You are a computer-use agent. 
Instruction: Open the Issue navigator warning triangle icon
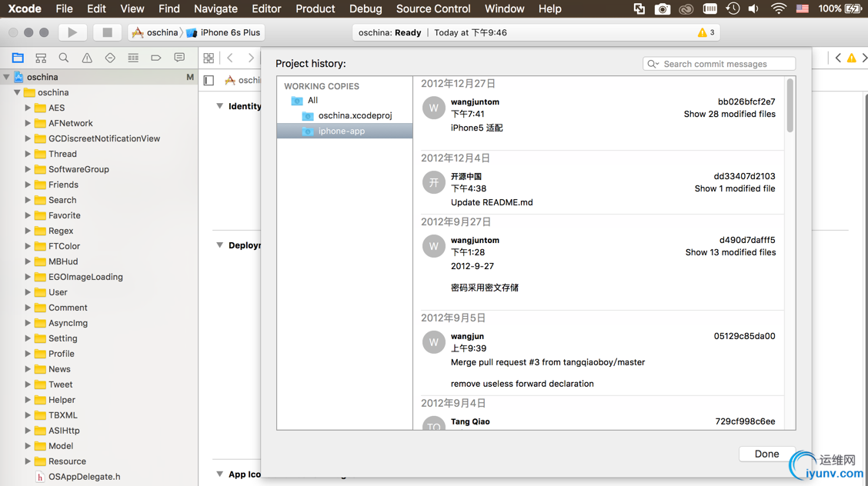[x=87, y=58]
